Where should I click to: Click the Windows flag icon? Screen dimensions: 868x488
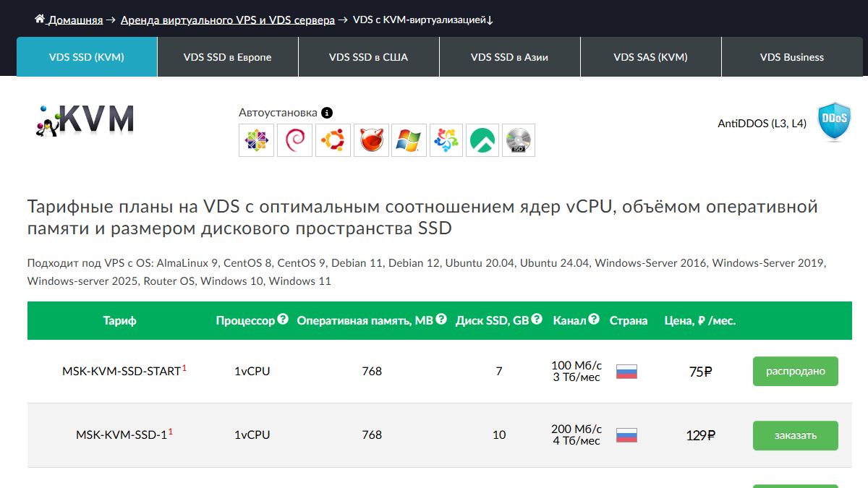(409, 140)
